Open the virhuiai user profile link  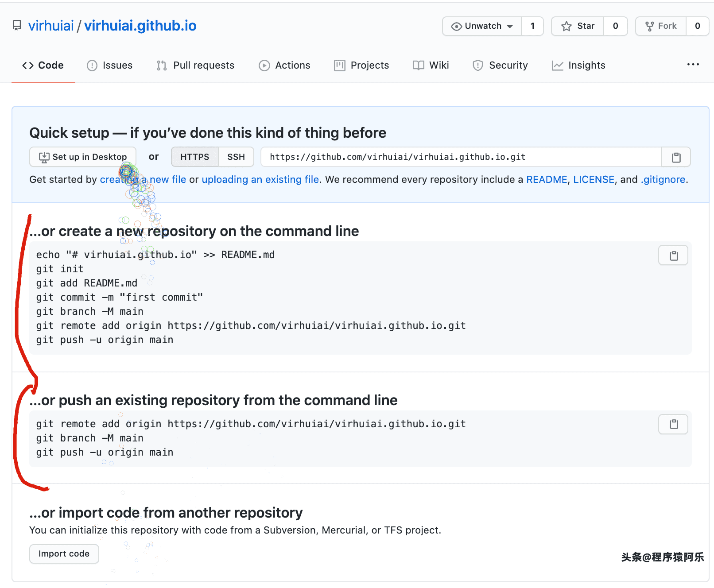coord(51,26)
